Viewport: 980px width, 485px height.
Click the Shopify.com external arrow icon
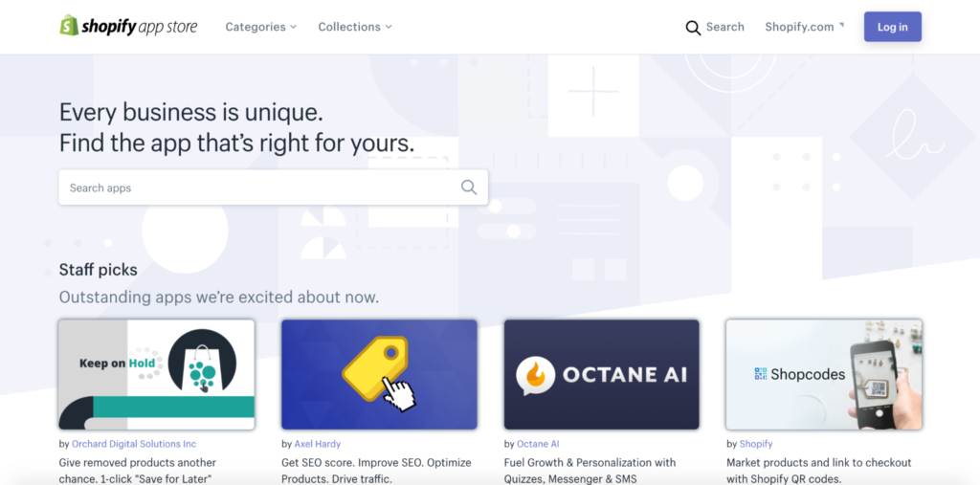(841, 25)
